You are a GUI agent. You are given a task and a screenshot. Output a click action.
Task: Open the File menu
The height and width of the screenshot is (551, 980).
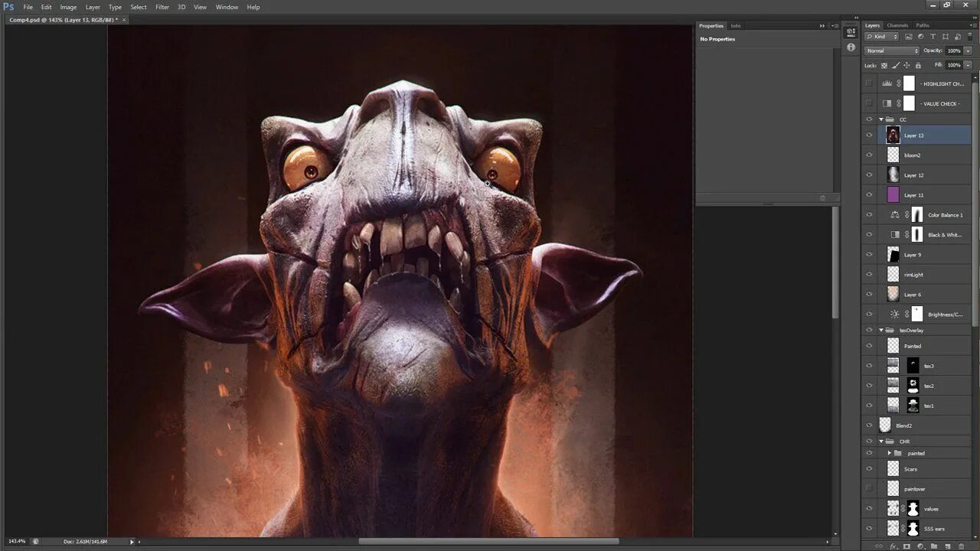28,7
